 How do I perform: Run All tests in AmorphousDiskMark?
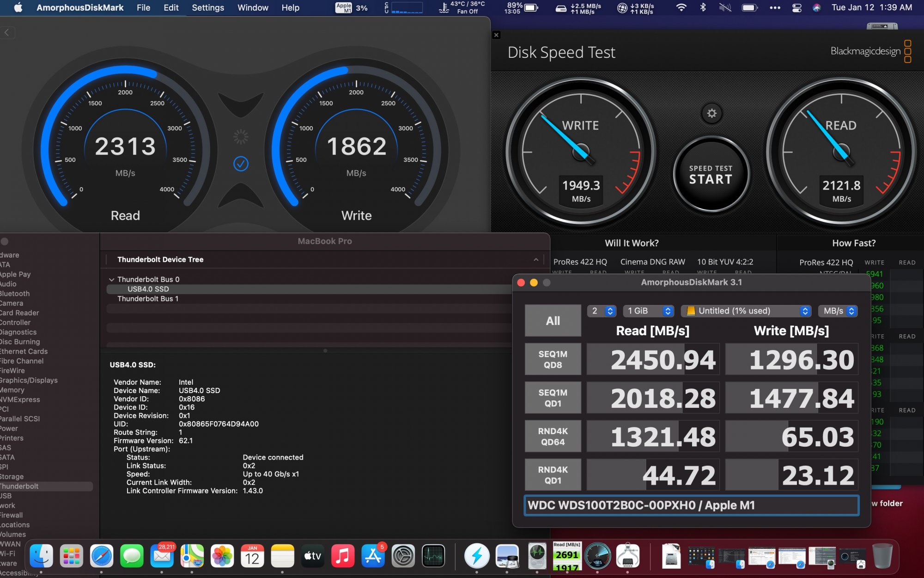[x=553, y=320]
